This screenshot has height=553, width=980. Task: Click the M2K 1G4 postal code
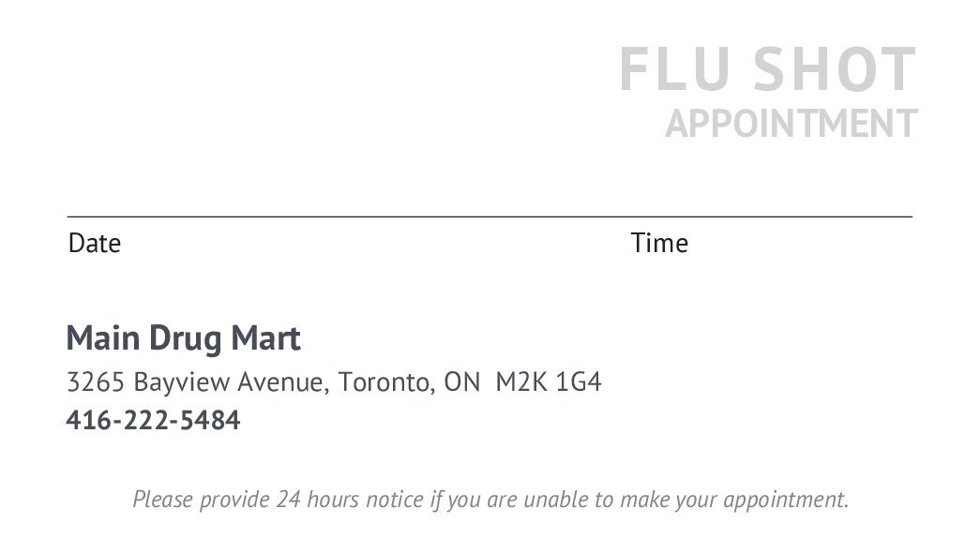pyautogui.click(x=549, y=382)
